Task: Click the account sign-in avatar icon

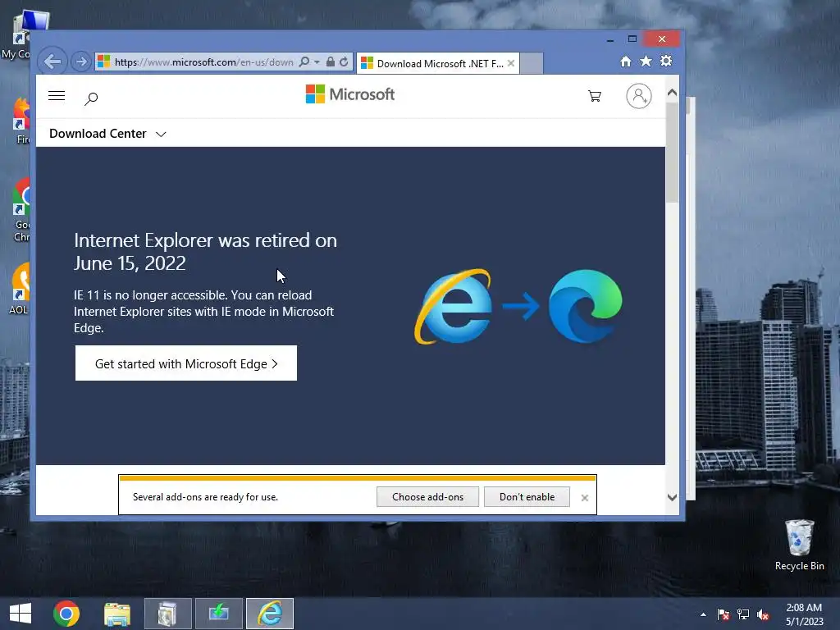Action: click(x=638, y=97)
